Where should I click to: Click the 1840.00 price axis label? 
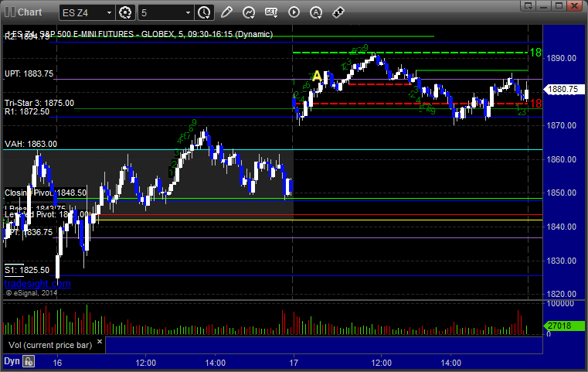click(x=562, y=227)
